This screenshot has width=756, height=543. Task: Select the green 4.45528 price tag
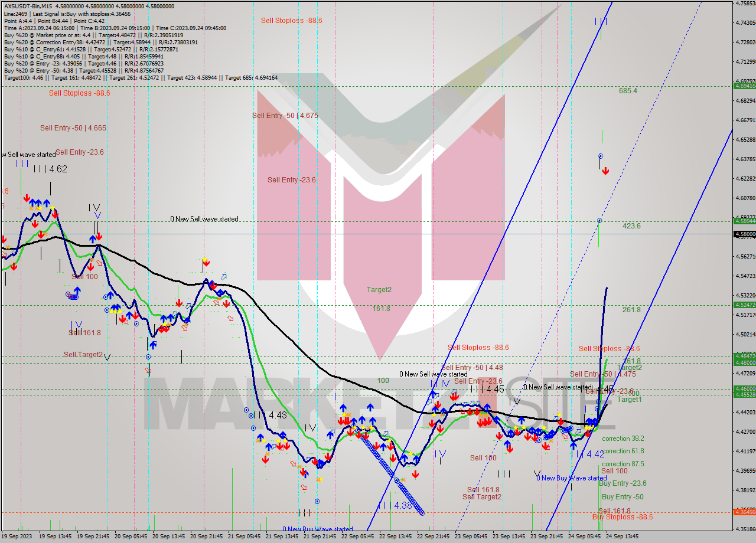(x=745, y=394)
